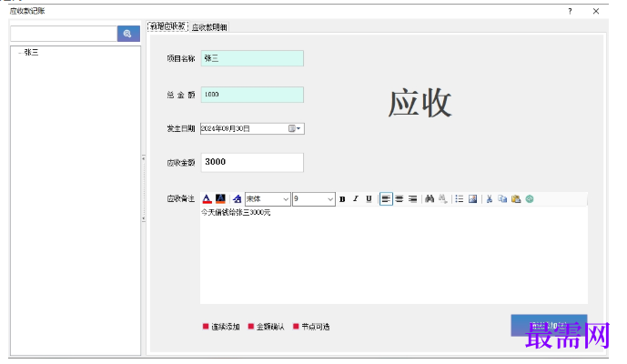Viewport: 627px width, 364px height.
Task: Toggle underline formatting
Action: [369, 198]
